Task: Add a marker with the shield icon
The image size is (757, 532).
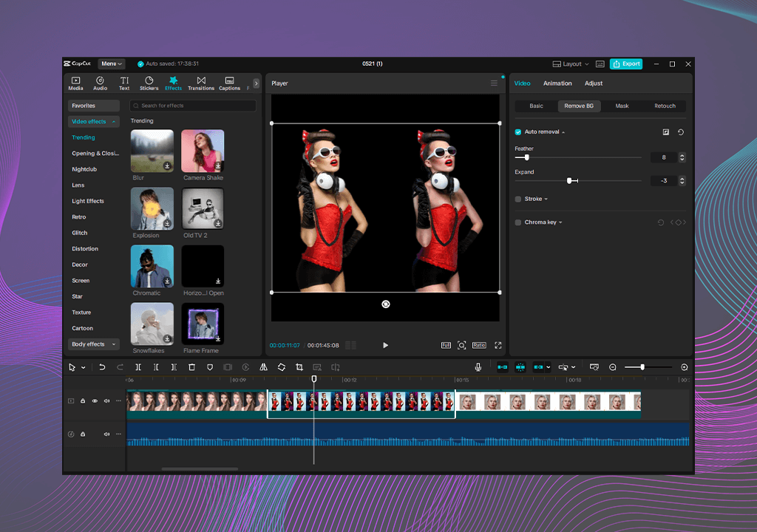Action: pyautogui.click(x=209, y=367)
